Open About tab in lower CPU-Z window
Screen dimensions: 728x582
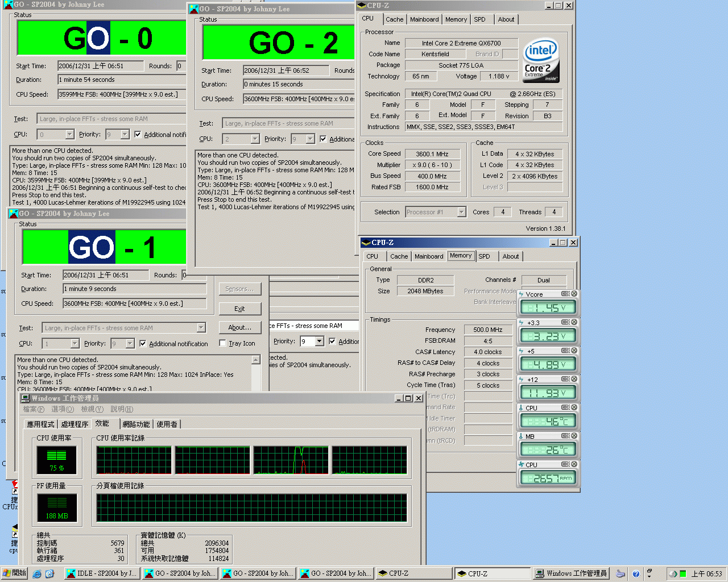coord(510,256)
